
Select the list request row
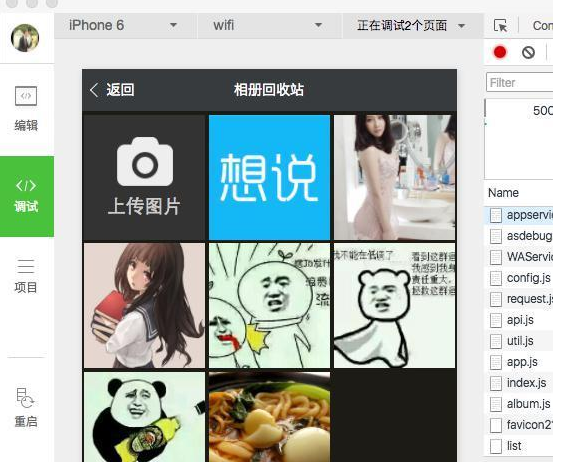click(x=518, y=446)
